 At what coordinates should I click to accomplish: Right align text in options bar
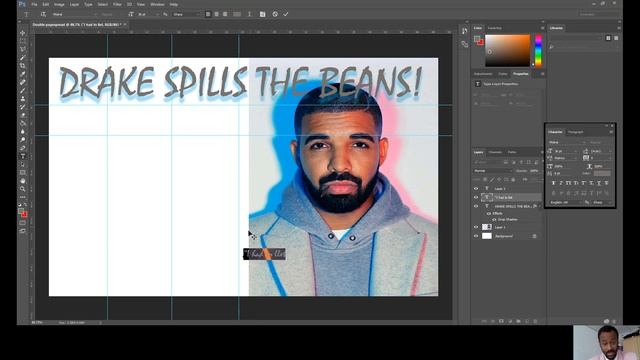[x=225, y=14]
